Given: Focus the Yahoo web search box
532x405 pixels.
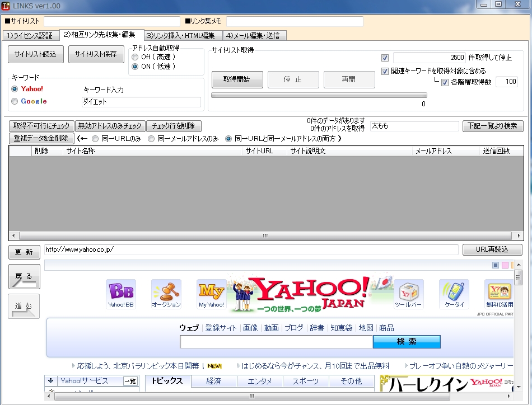Looking at the screenshot, I should pyautogui.click(x=276, y=342).
